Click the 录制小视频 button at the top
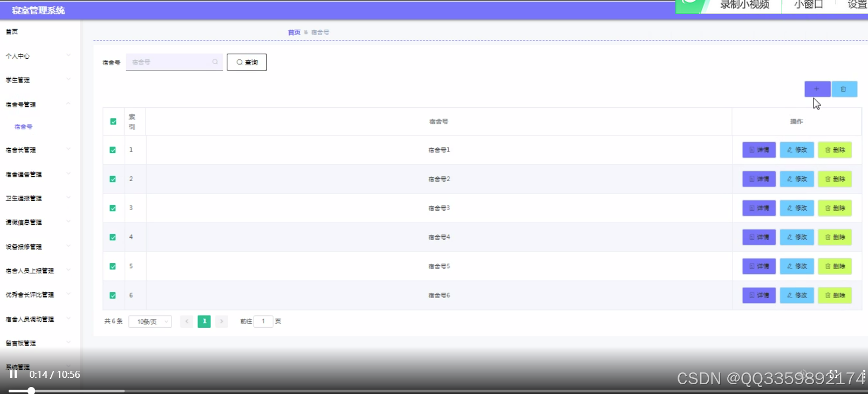Screen dimensions: 868x394 (744, 5)
